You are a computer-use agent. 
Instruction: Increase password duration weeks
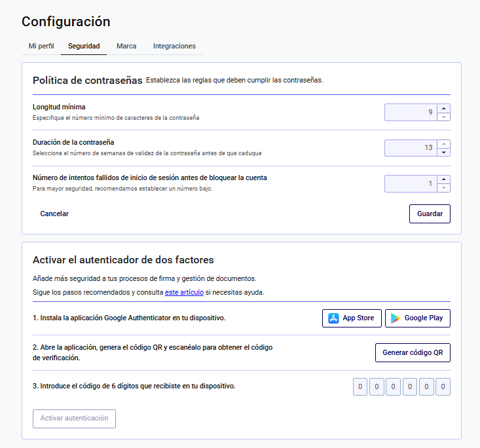(x=443, y=143)
